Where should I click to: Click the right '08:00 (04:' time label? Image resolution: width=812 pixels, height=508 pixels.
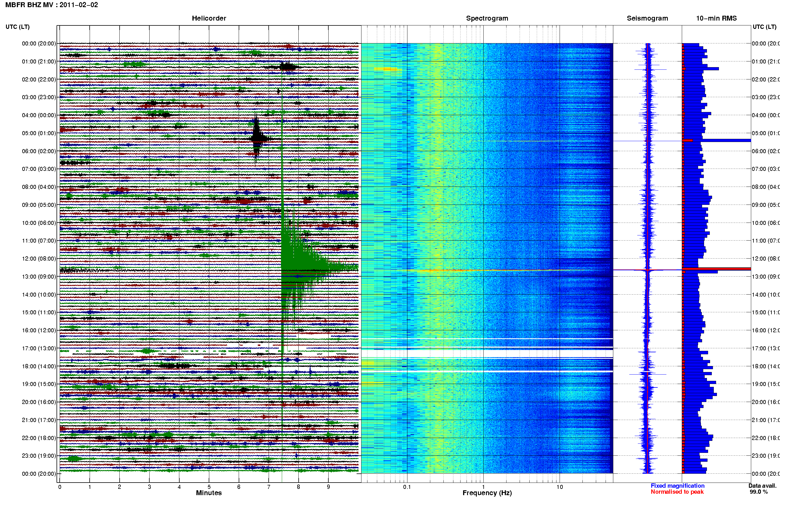tap(766, 187)
